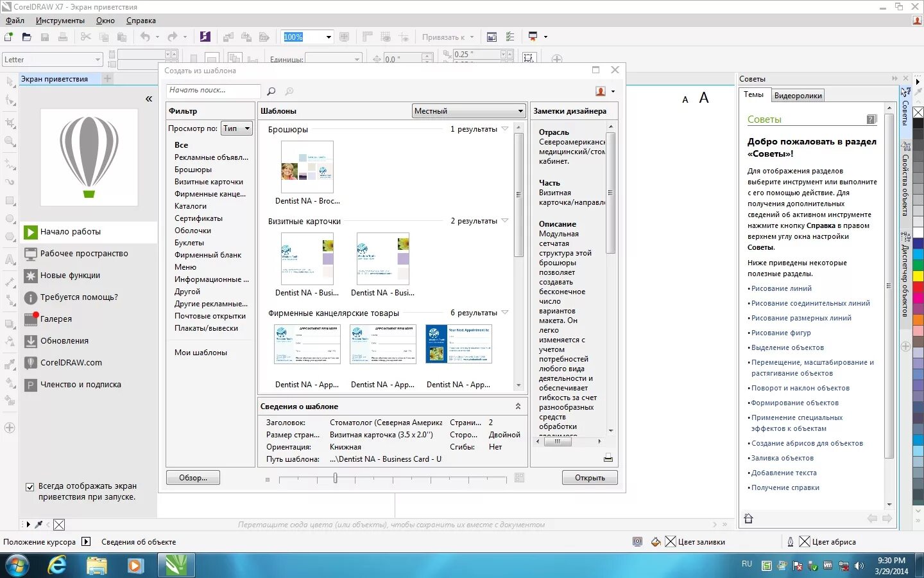Switch to the Видеоролики tab
Screen dimensions: 924x578
pos(798,96)
